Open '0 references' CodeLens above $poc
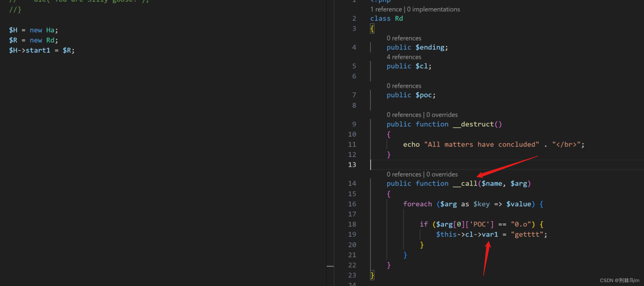 pos(404,86)
